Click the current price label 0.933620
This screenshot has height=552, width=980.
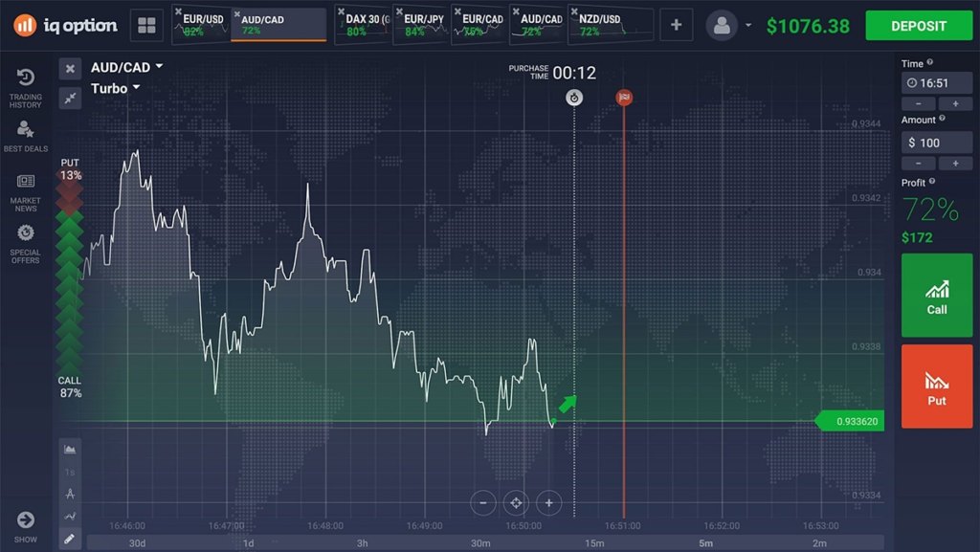(x=850, y=422)
